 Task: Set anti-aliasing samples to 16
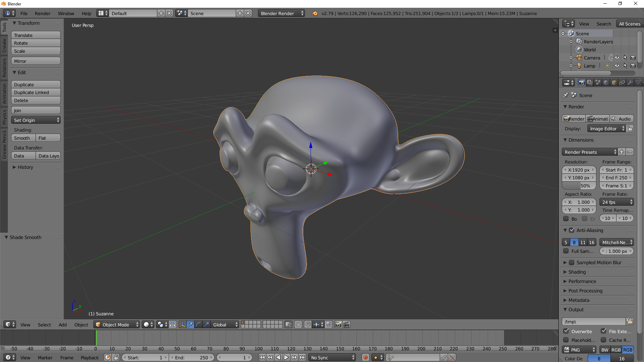point(591,242)
